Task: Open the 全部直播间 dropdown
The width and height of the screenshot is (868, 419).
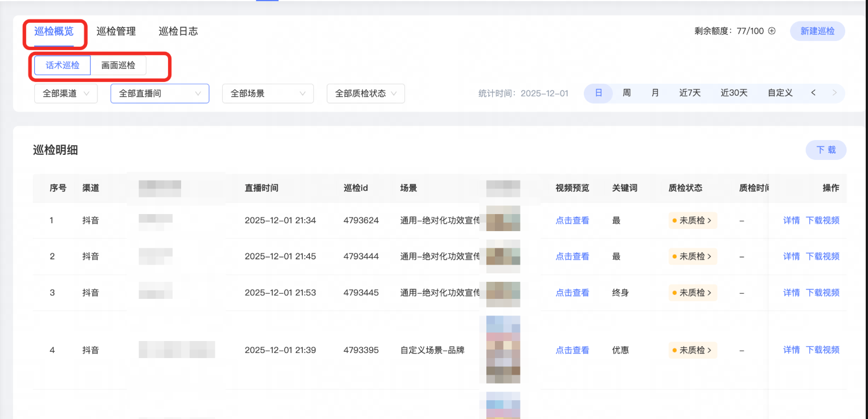Action: pos(159,93)
